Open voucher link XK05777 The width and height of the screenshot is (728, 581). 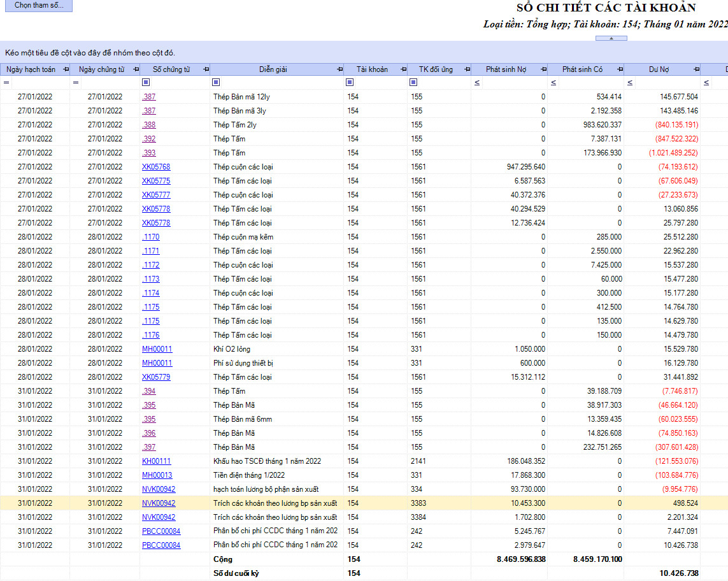tap(156, 194)
